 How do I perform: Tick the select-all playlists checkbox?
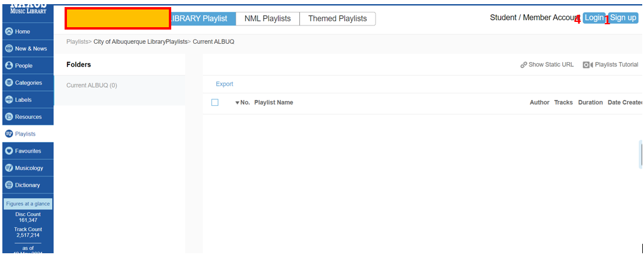[x=215, y=102]
